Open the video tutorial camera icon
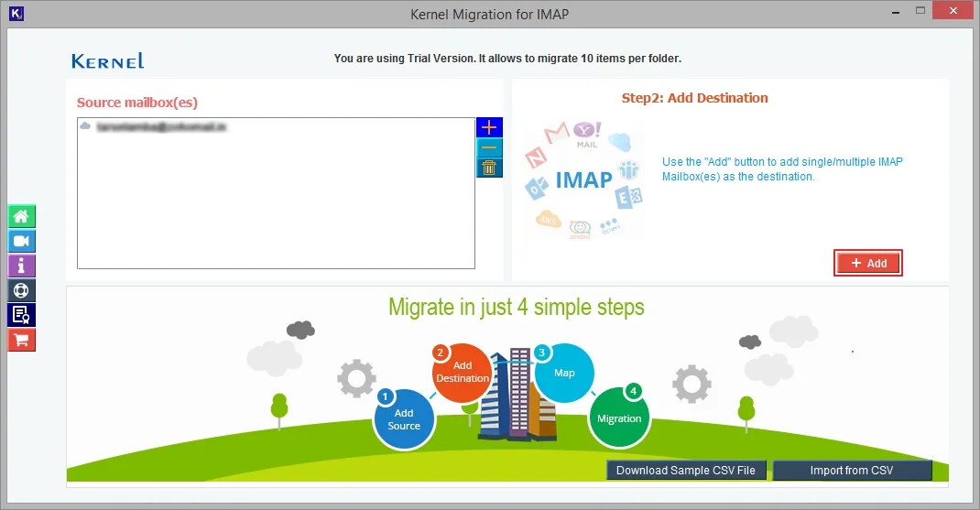The width and height of the screenshot is (980, 510). [x=21, y=241]
